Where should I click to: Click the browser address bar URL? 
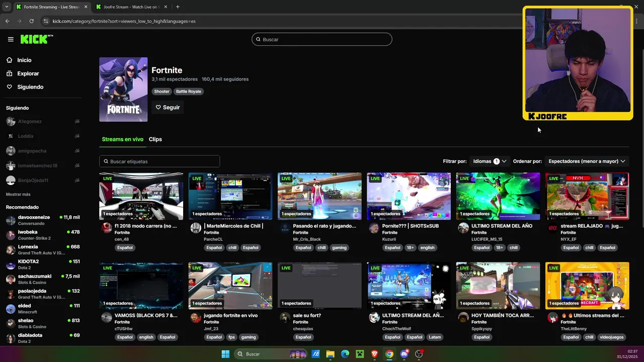click(x=124, y=21)
